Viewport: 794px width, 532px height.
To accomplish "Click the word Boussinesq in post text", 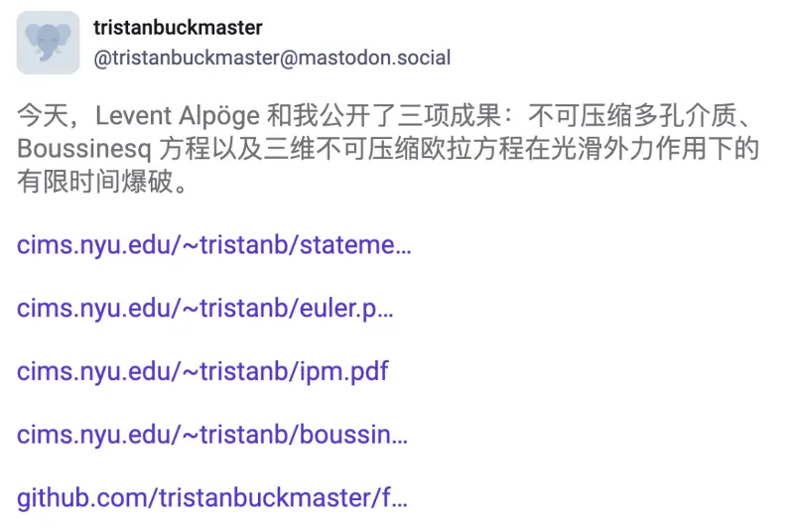I will [x=84, y=149].
